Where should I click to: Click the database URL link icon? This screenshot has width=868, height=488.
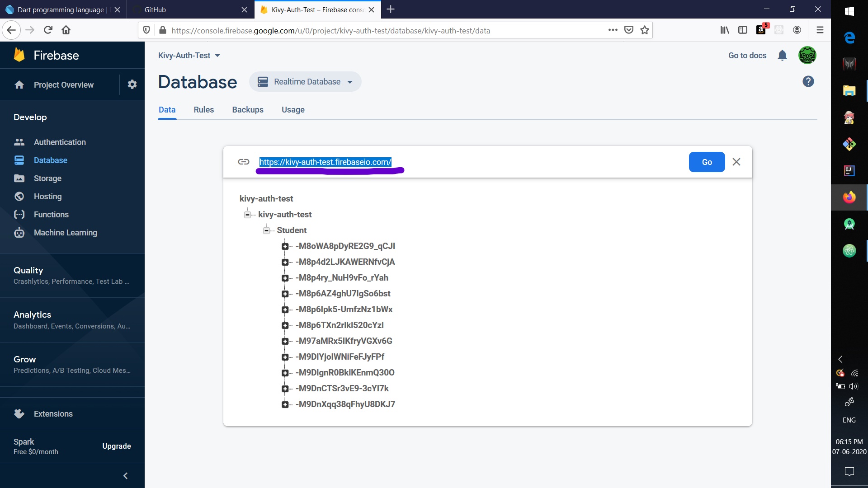coord(244,162)
